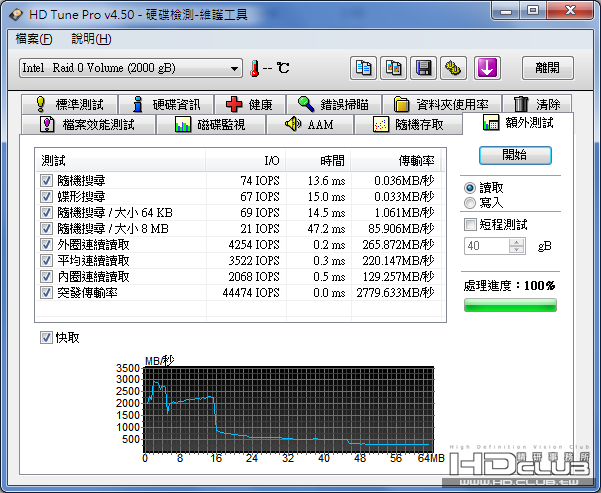The height and width of the screenshot is (493, 601).
Task: Minimize the HD Tune Pro window
Action: 506,11
